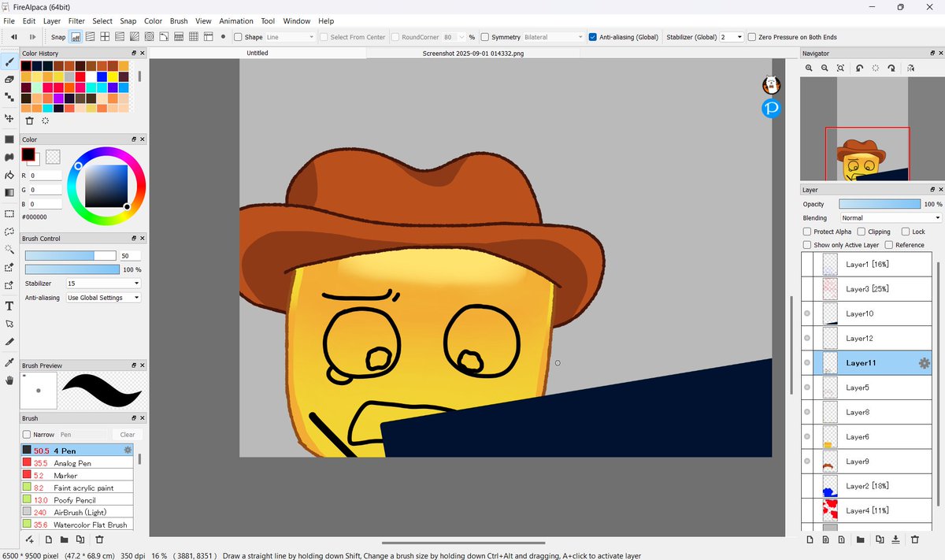Hide Layer10 using its visibility dot
945x560 pixels.
click(807, 313)
